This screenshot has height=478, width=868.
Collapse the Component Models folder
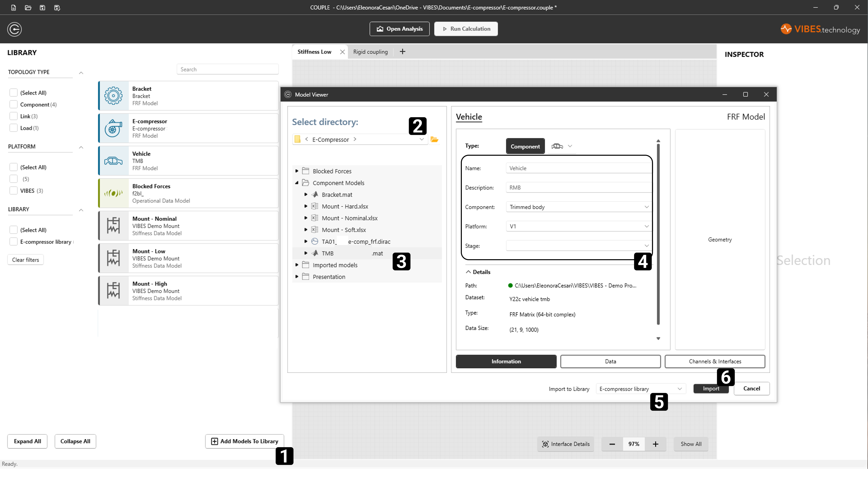[x=297, y=183]
